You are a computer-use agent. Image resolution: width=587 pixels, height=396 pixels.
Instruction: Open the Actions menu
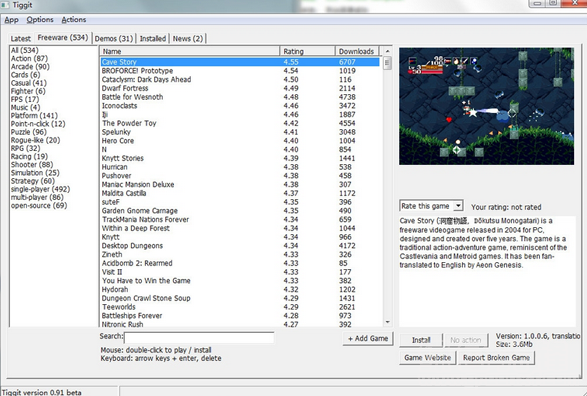(x=74, y=19)
